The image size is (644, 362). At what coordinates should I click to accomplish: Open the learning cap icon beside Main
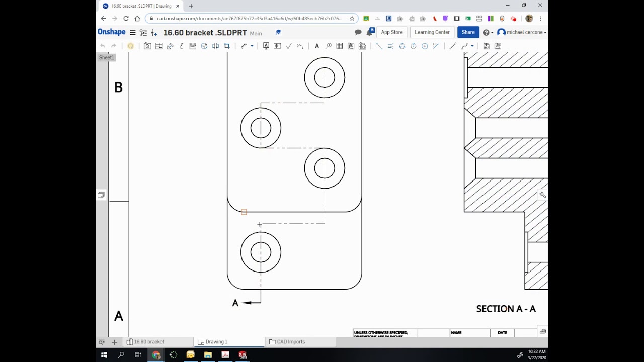click(x=278, y=32)
